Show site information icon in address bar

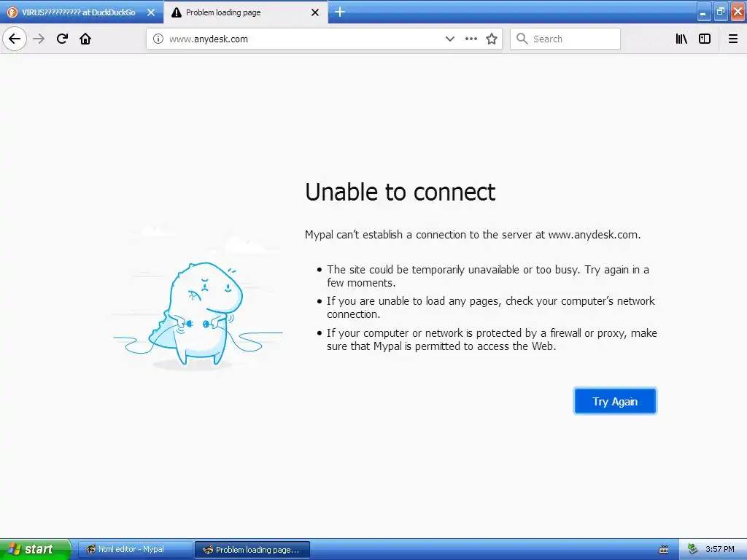click(x=158, y=39)
